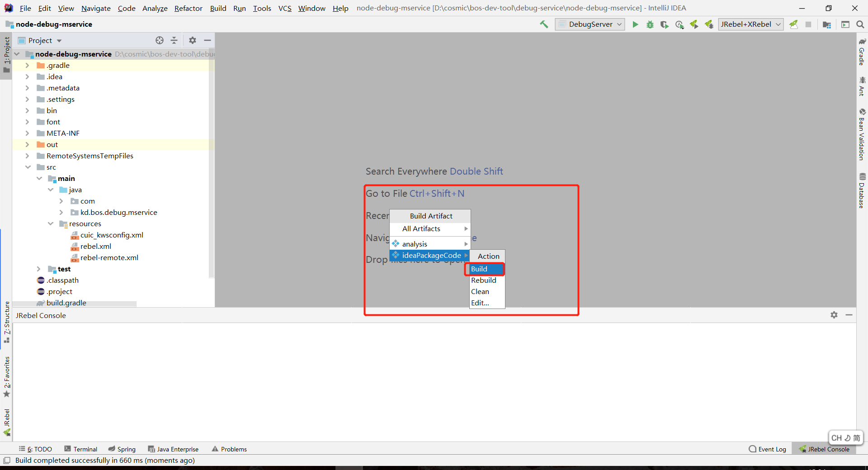Image resolution: width=868 pixels, height=470 pixels.
Task: Choose Rebuild in the Action submenu
Action: tap(487, 280)
